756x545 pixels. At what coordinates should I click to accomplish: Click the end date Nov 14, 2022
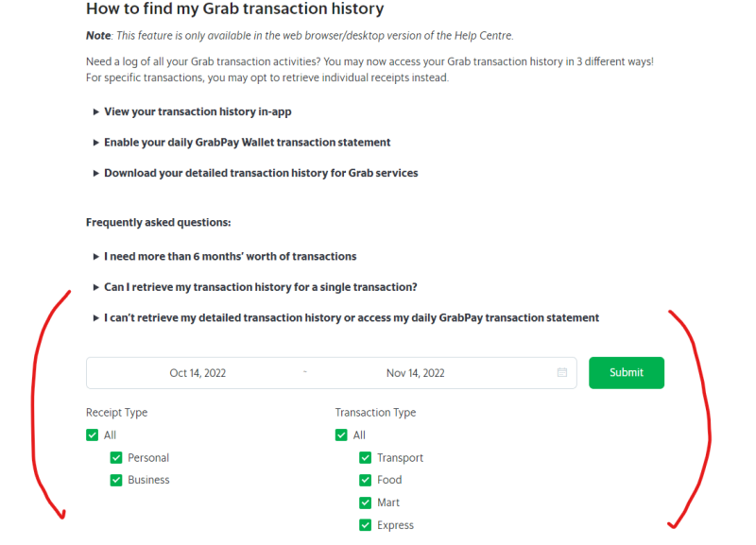(x=415, y=373)
